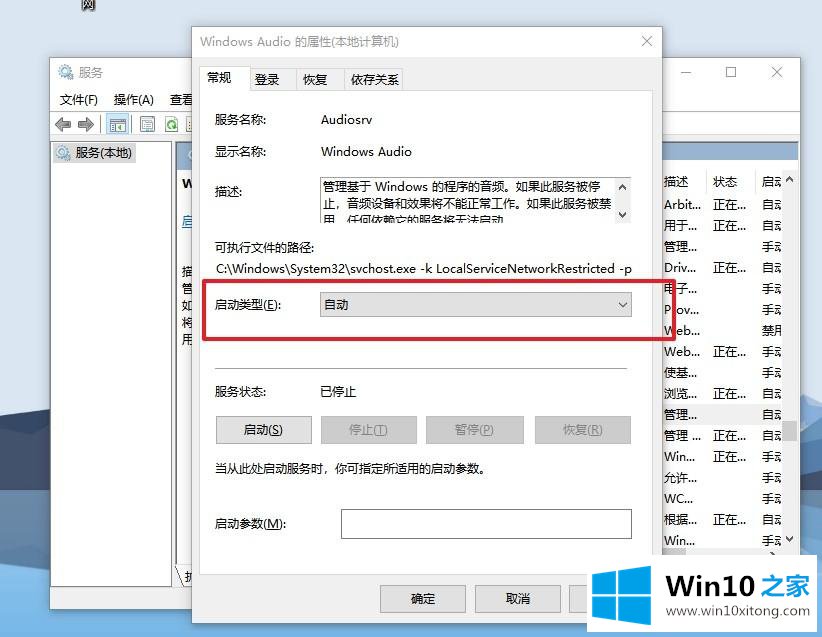822x637 pixels.
Task: Select the Arbit... row in Services list
Action: pyautogui.click(x=722, y=204)
